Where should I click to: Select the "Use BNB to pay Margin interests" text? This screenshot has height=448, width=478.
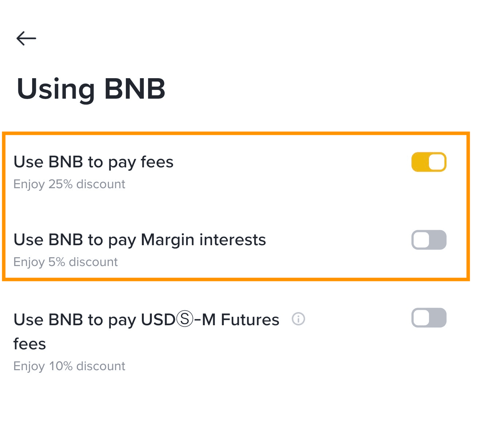140,240
